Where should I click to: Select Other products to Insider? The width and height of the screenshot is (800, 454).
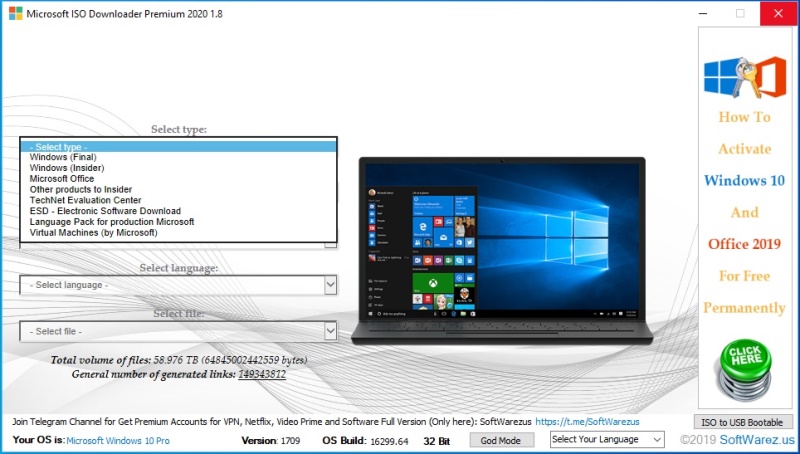pos(178,189)
